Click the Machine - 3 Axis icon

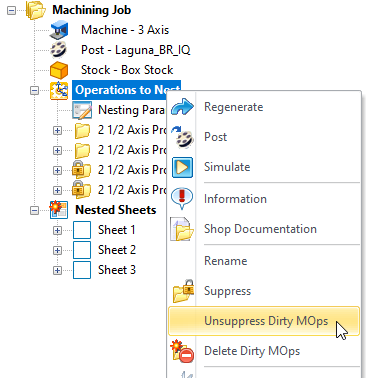pos(59,30)
